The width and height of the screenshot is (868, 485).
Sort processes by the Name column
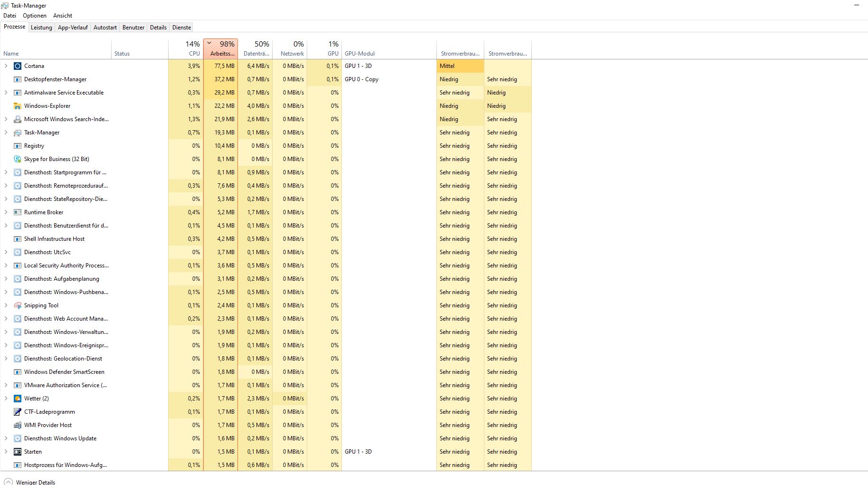click(56, 49)
